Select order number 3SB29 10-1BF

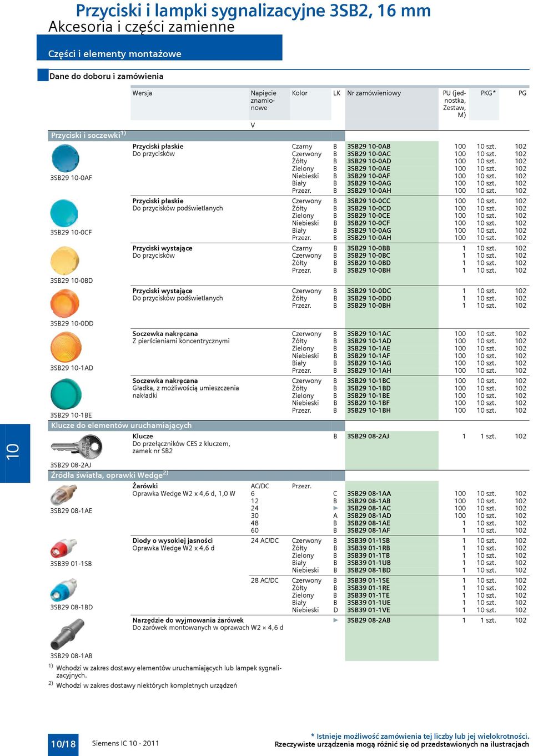(x=369, y=403)
